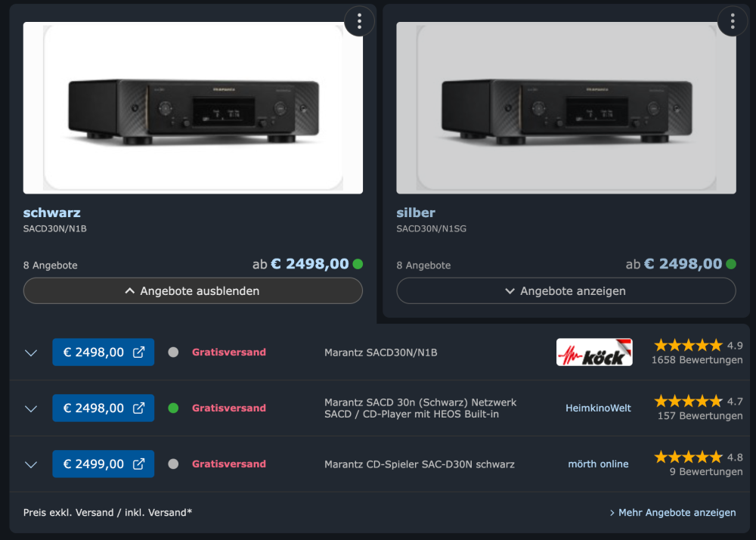Open three-dot menu on silber card

(x=732, y=21)
